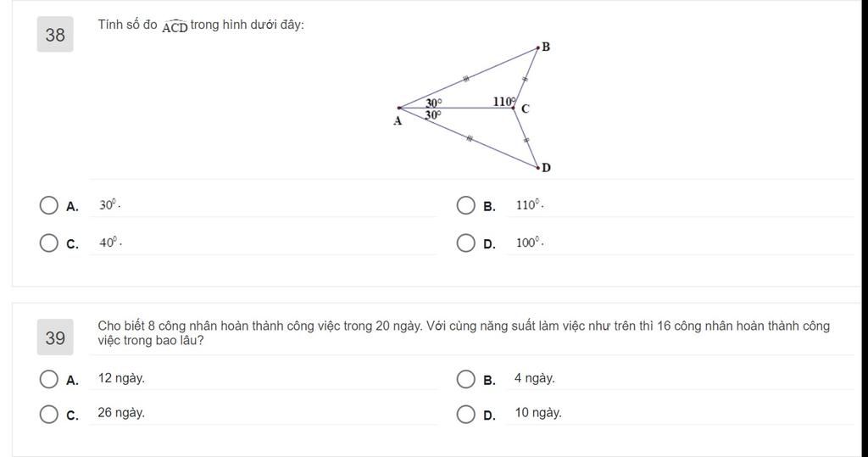868x457 pixels.
Task: Pick option C 26 ngày in question 39
Action: [48, 414]
